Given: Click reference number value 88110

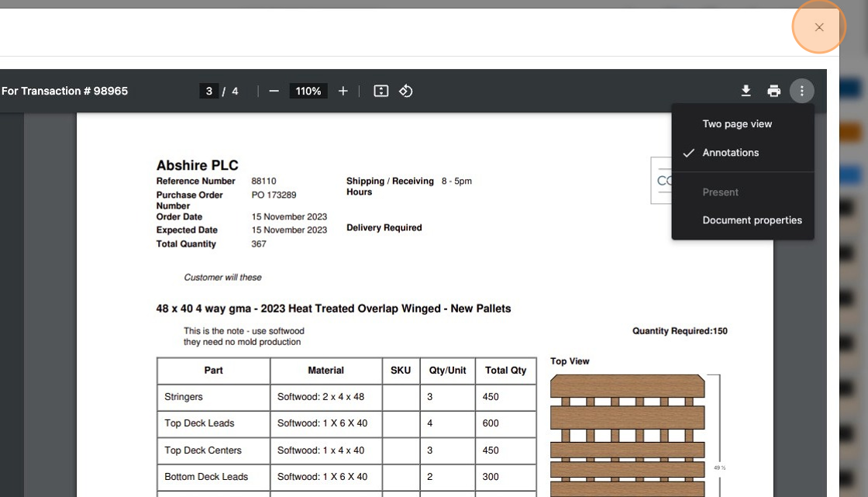Looking at the screenshot, I should (263, 181).
